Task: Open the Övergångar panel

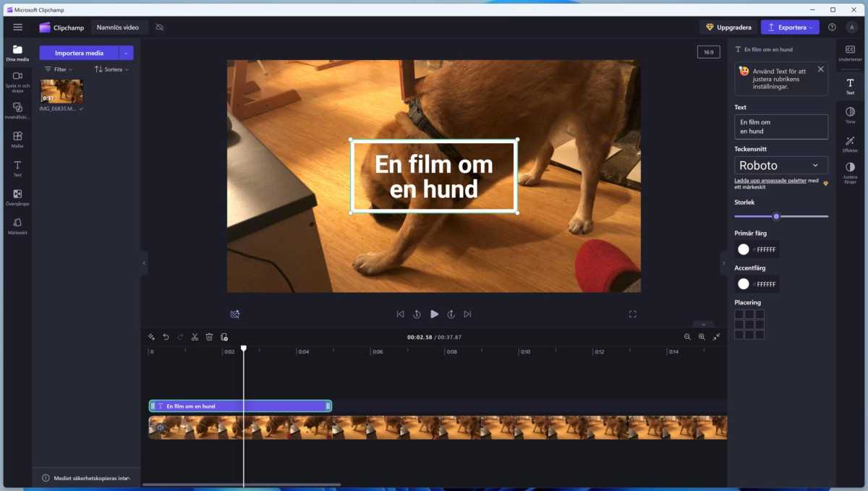Action: coord(17,196)
